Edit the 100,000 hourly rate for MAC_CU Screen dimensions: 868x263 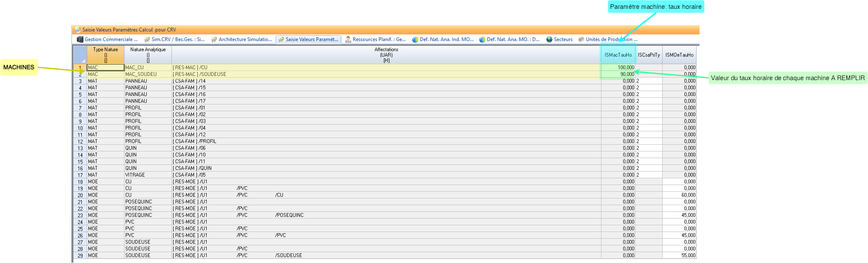pos(618,68)
